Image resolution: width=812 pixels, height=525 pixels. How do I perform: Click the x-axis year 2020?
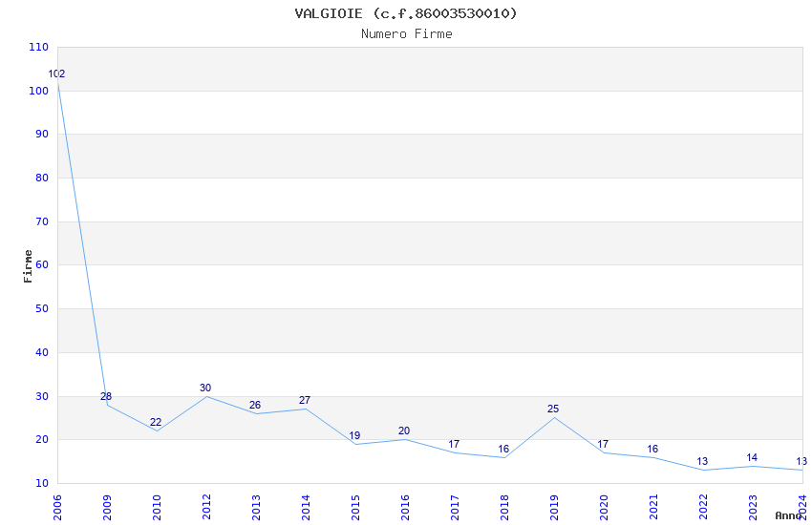(x=604, y=508)
